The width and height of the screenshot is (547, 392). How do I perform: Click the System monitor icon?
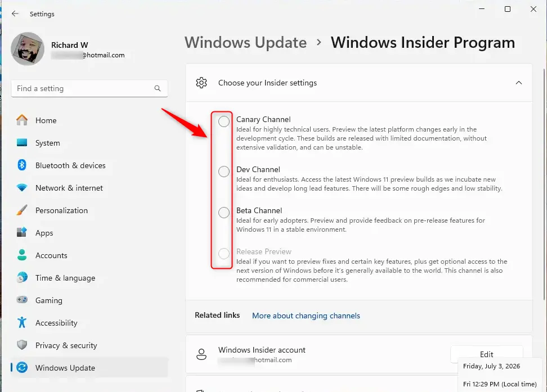pos(22,143)
